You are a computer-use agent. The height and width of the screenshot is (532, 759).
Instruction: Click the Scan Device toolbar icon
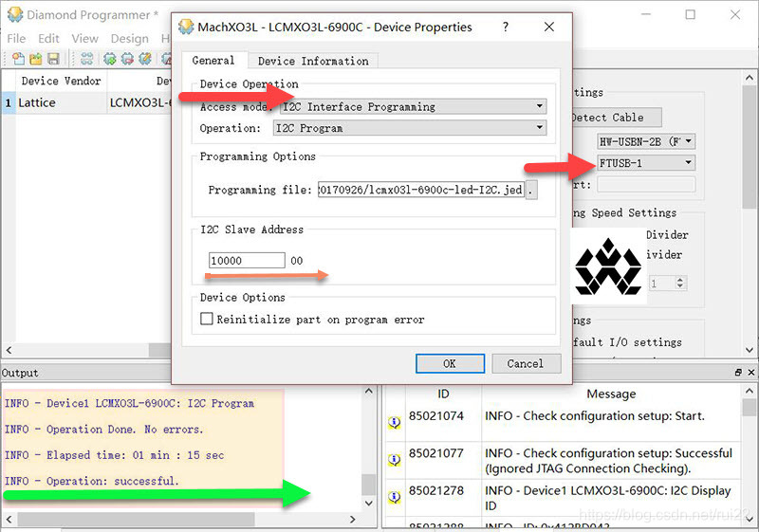tap(86, 59)
